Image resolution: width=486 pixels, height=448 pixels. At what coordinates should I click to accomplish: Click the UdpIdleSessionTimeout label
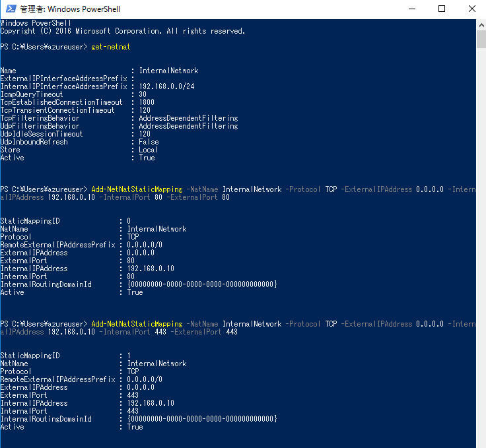point(42,134)
